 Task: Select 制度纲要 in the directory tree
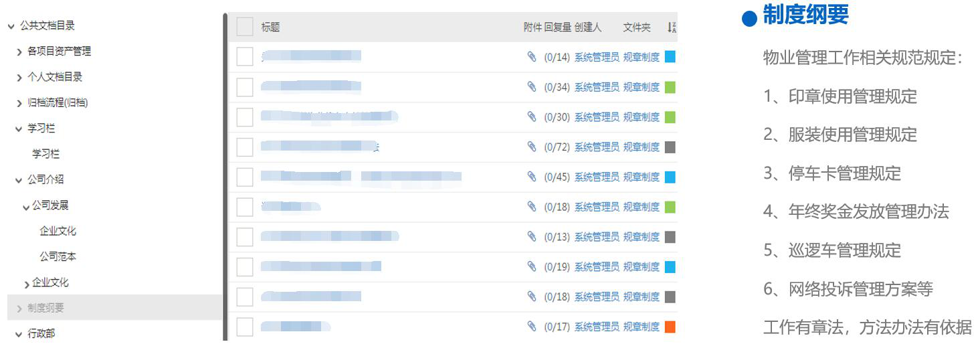coord(45,308)
